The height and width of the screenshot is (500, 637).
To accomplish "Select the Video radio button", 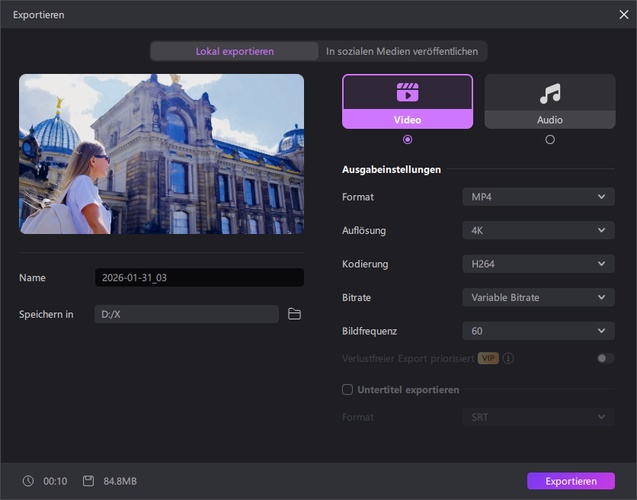I will tap(407, 140).
